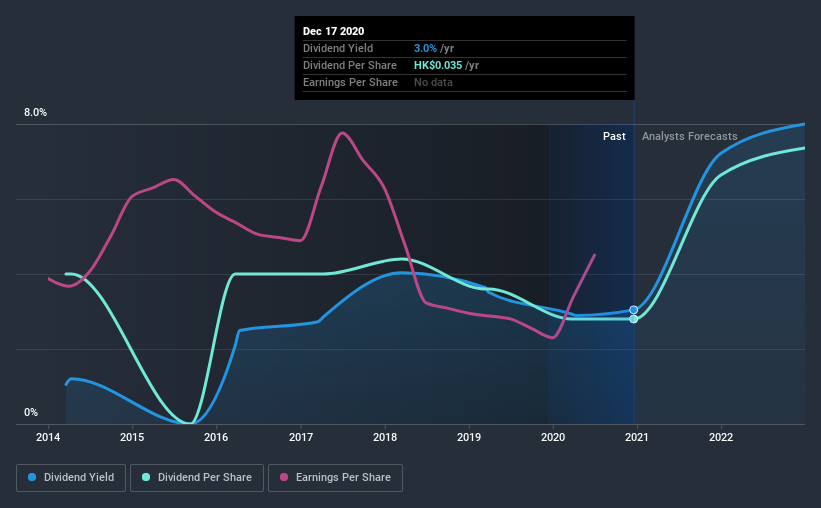Toggle the Dividend Per Share legend button
The image size is (821, 508).
tap(197, 478)
